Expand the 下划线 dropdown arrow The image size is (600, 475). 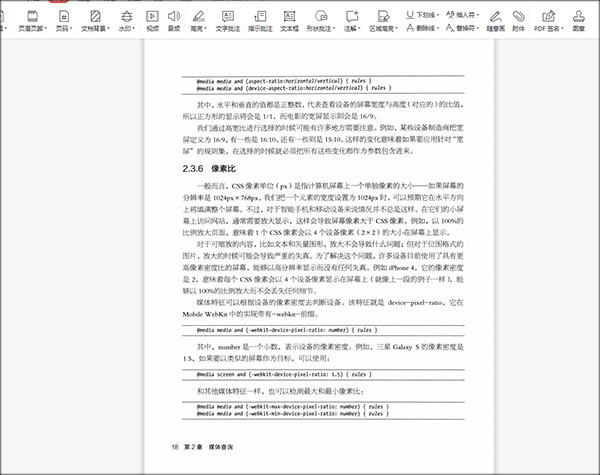pos(437,15)
